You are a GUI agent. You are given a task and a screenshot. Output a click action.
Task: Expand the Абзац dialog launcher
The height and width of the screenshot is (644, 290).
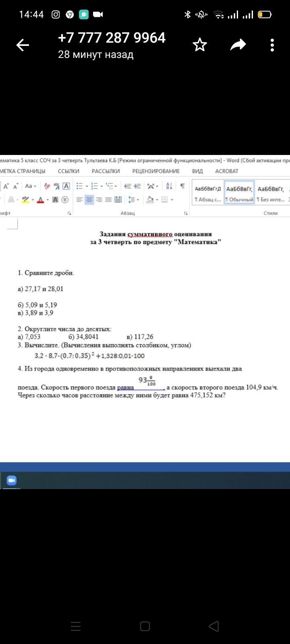186,213
